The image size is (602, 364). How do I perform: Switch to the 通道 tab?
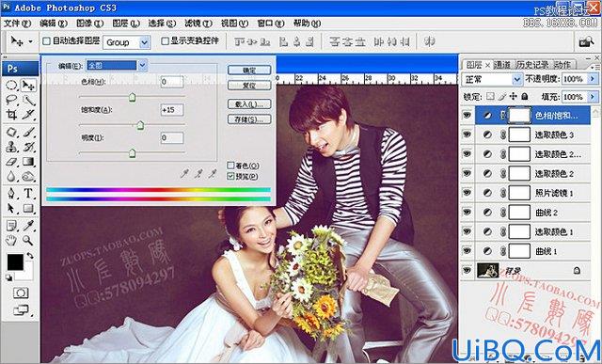pos(501,65)
